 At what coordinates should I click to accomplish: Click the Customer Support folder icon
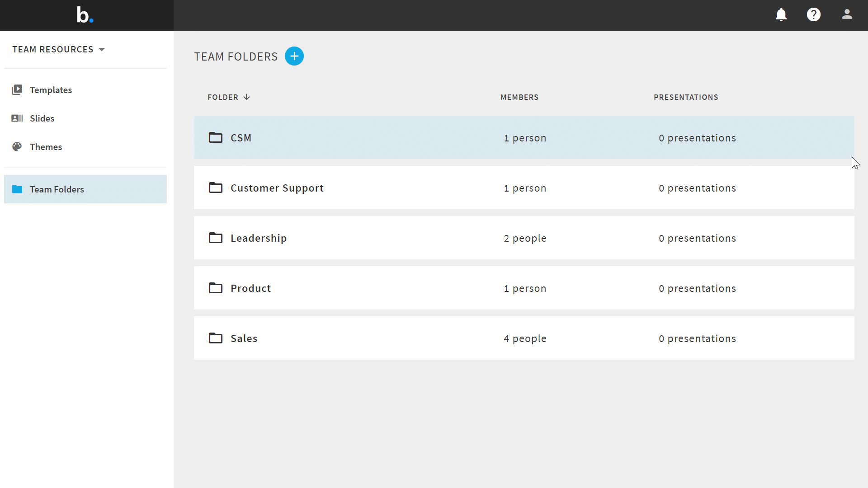[x=216, y=188]
